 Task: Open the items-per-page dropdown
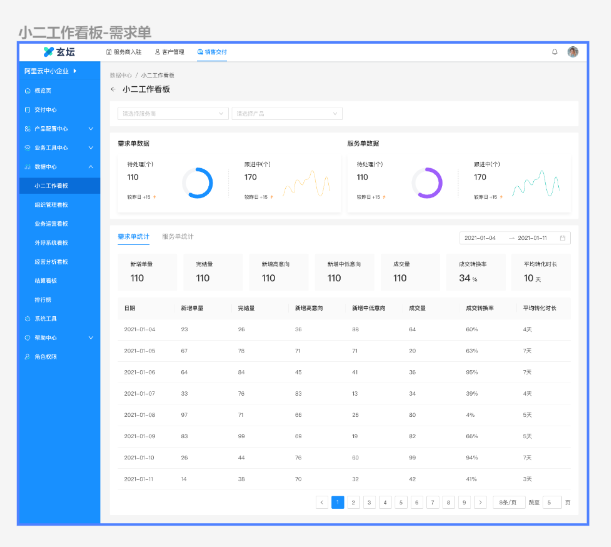point(509,503)
